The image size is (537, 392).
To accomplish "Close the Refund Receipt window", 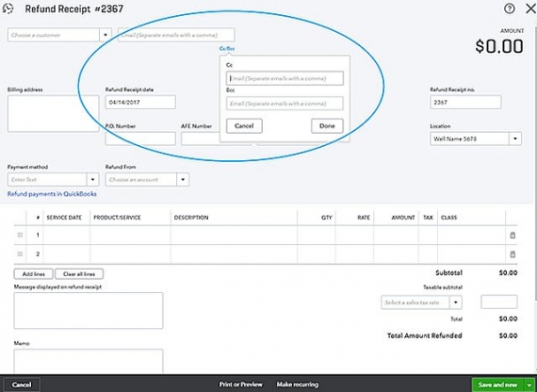I will pyautogui.click(x=530, y=8).
